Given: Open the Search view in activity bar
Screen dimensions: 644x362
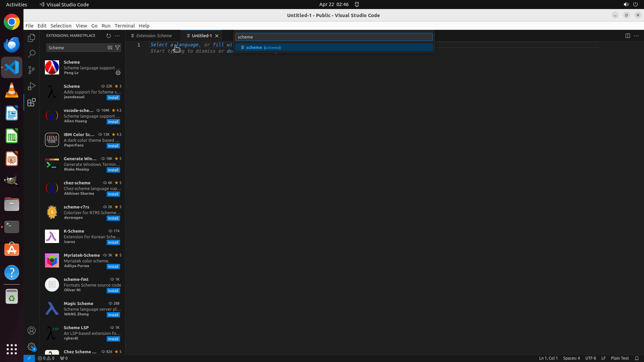Looking at the screenshot, I should [x=32, y=54].
